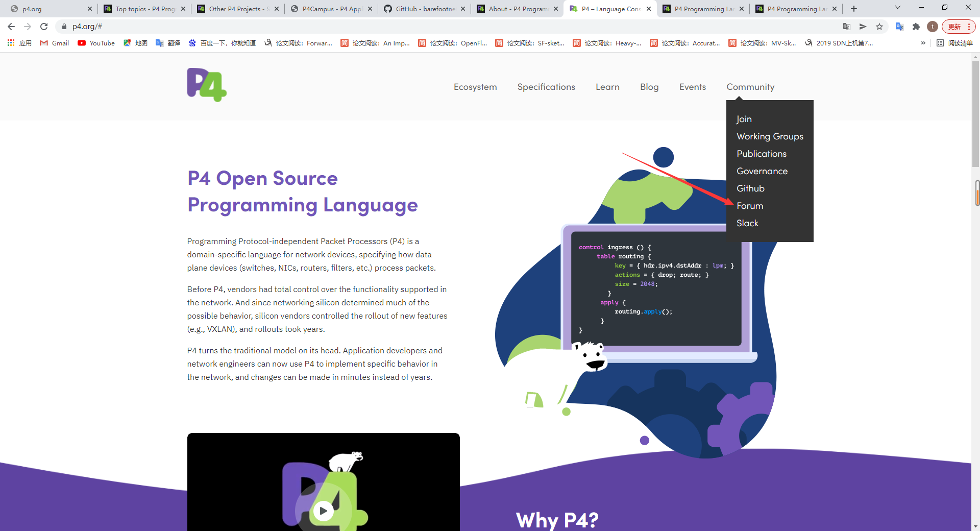Select Github in the dropdown
Viewport: 980px width, 531px height.
(x=750, y=188)
